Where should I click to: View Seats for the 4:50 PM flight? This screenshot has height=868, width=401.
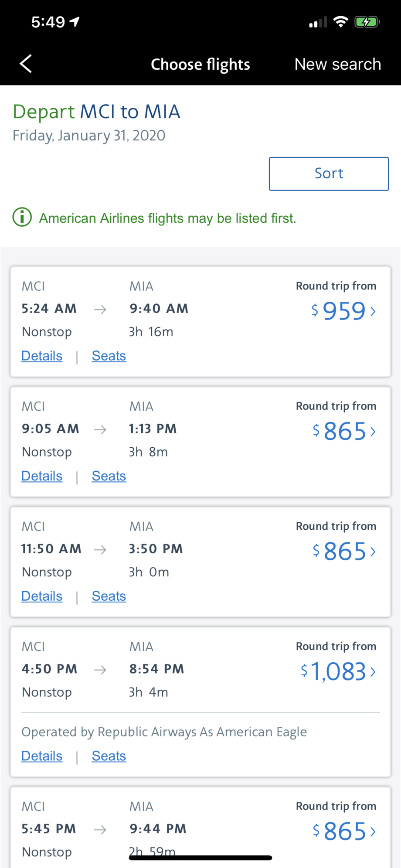pyautogui.click(x=109, y=756)
